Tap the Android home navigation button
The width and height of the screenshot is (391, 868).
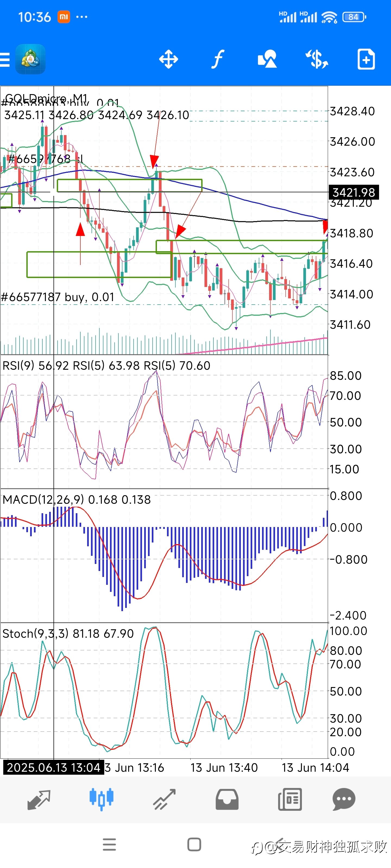[x=194, y=845]
